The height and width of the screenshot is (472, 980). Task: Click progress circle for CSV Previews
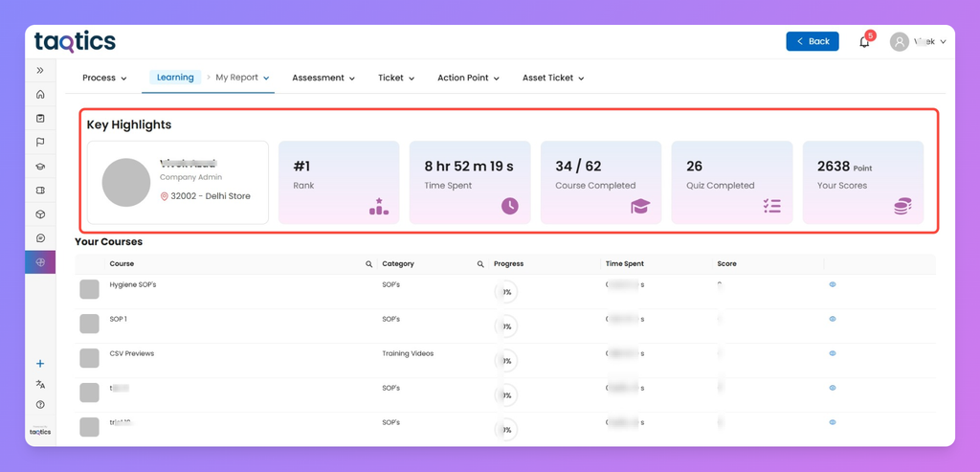coord(505,361)
